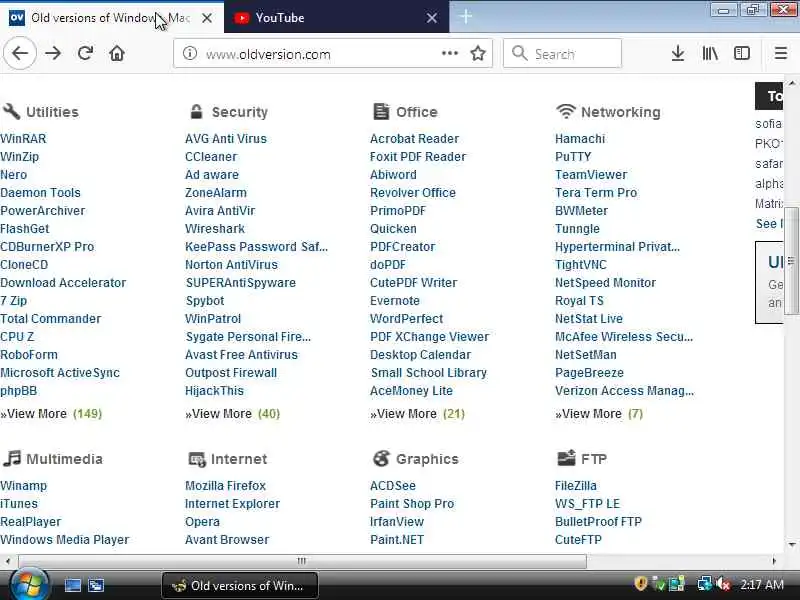Go back using the browser back arrow
This screenshot has width=800, height=600.
coord(20,53)
